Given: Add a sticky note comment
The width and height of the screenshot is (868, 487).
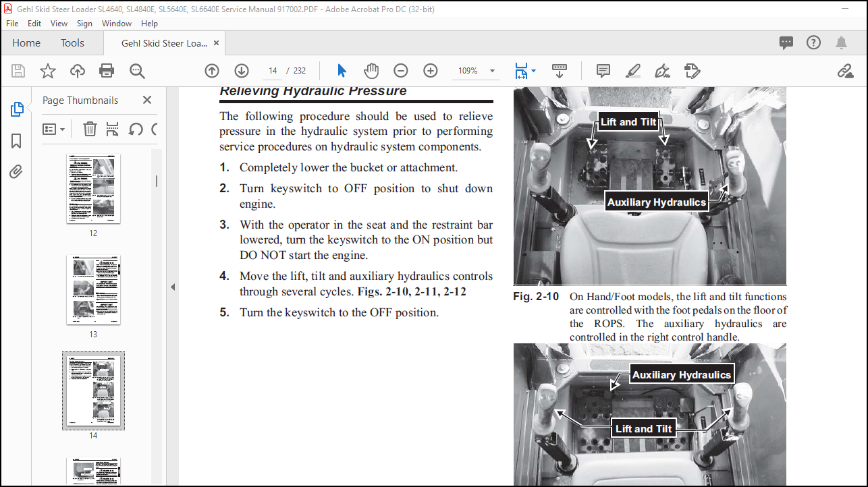Looking at the screenshot, I should (x=603, y=71).
